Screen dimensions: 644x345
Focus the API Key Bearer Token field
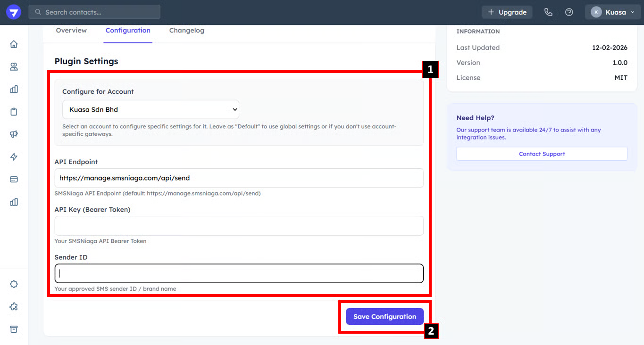click(x=239, y=226)
